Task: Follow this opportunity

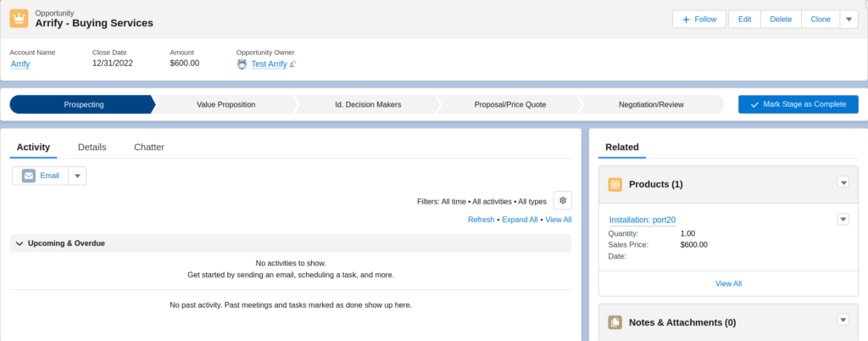Action: 699,19
